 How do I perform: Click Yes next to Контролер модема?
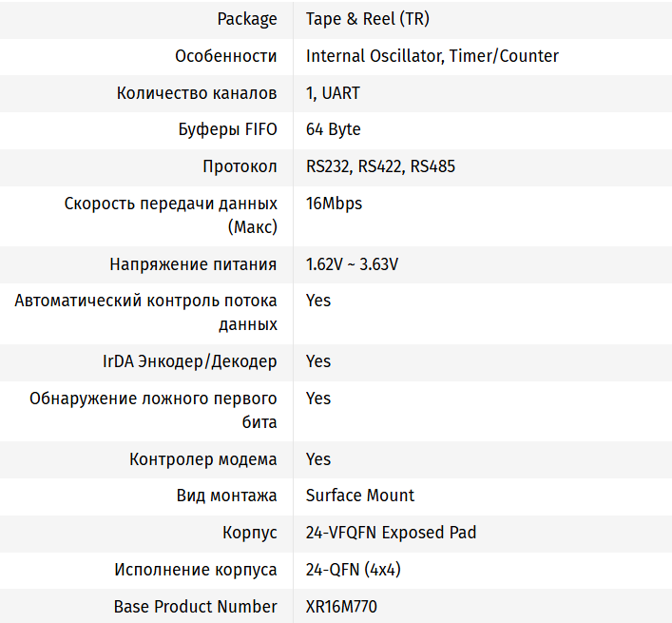click(318, 459)
